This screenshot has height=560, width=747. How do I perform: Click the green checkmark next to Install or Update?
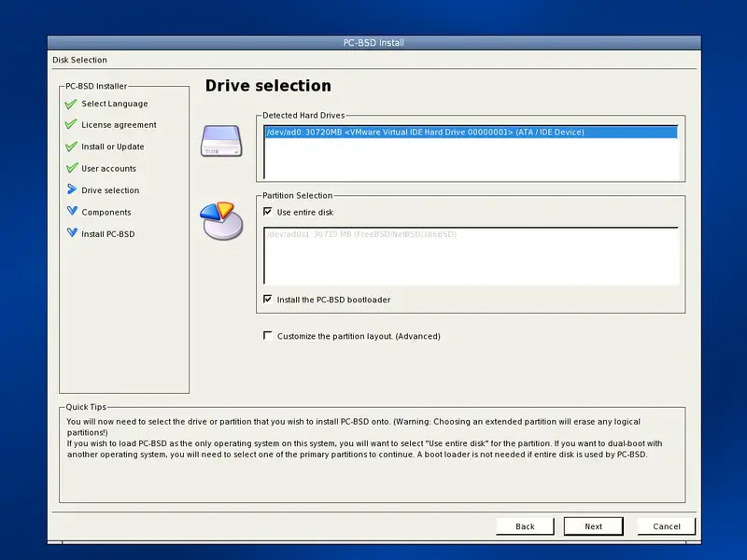click(71, 147)
